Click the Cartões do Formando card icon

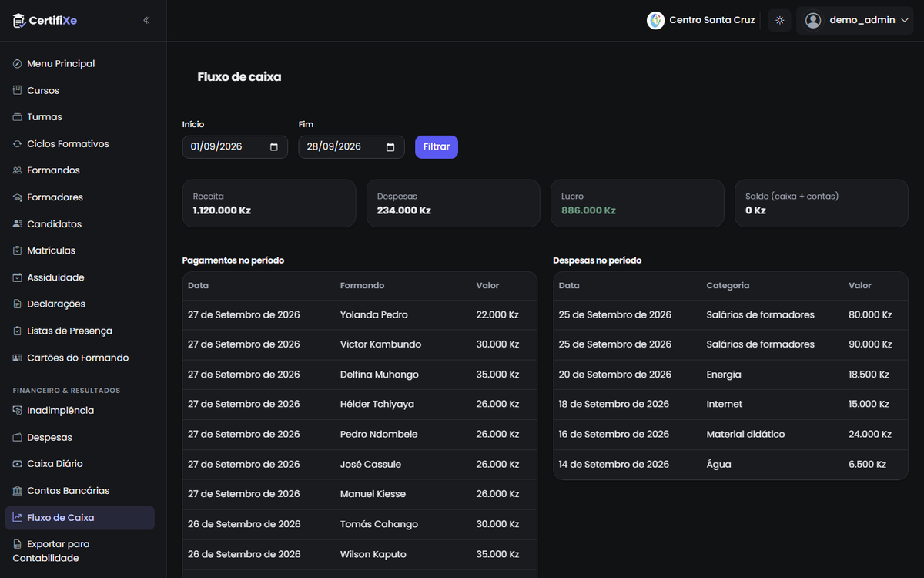tap(18, 358)
